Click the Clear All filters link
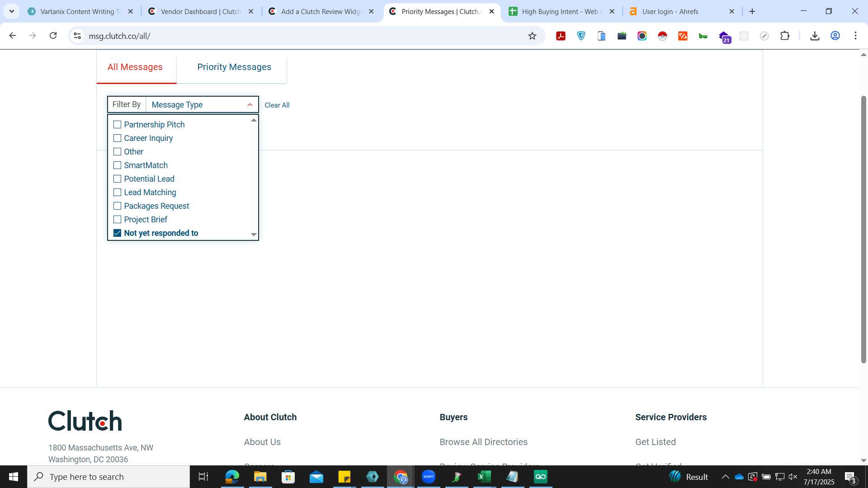This screenshot has height=488, width=868. tap(277, 105)
